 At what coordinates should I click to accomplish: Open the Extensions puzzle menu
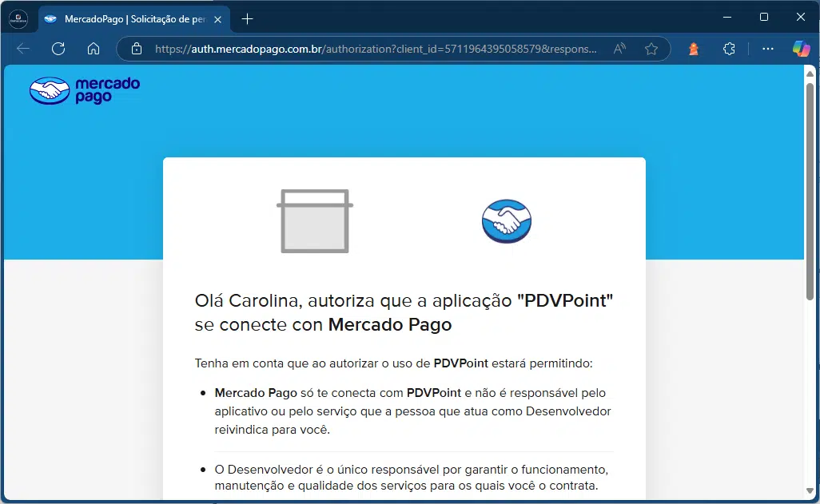click(x=729, y=50)
